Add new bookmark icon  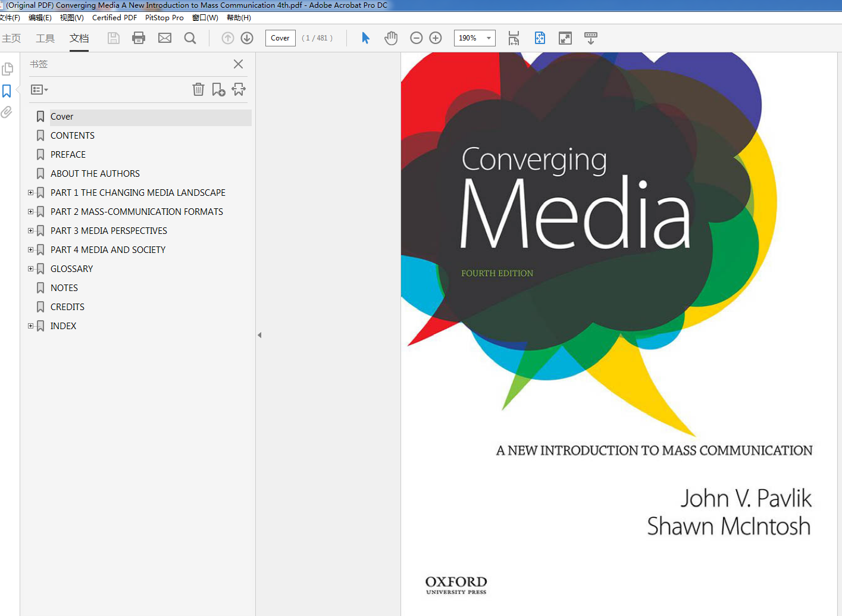point(218,89)
